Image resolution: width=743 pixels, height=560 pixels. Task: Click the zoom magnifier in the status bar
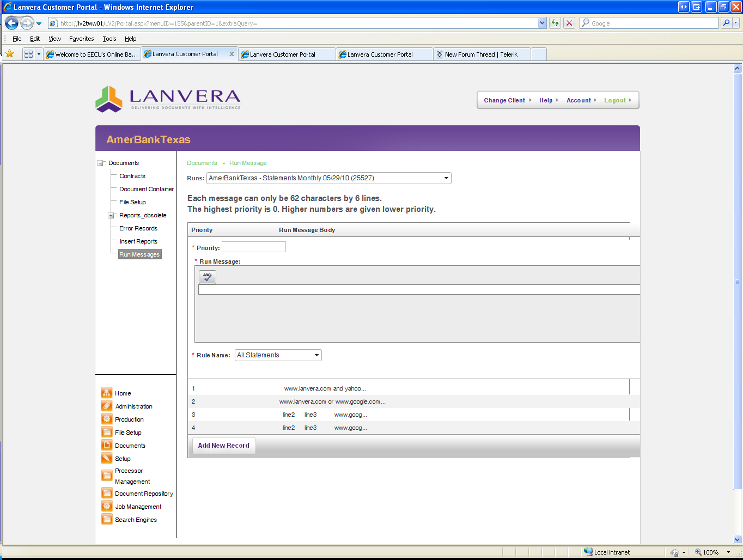tap(698, 552)
